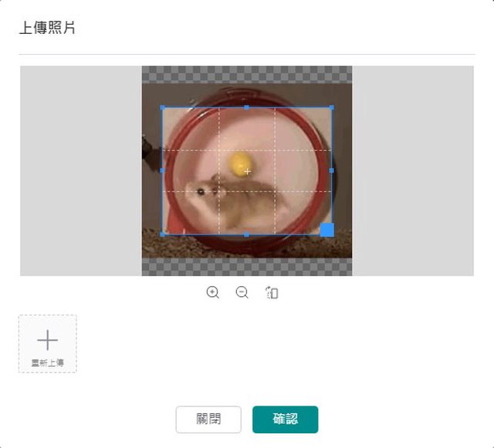Click the crop box center crosshair

(x=247, y=171)
